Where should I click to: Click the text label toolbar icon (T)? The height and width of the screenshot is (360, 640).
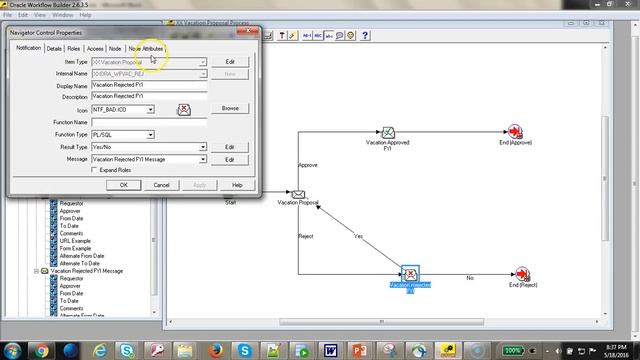282,36
